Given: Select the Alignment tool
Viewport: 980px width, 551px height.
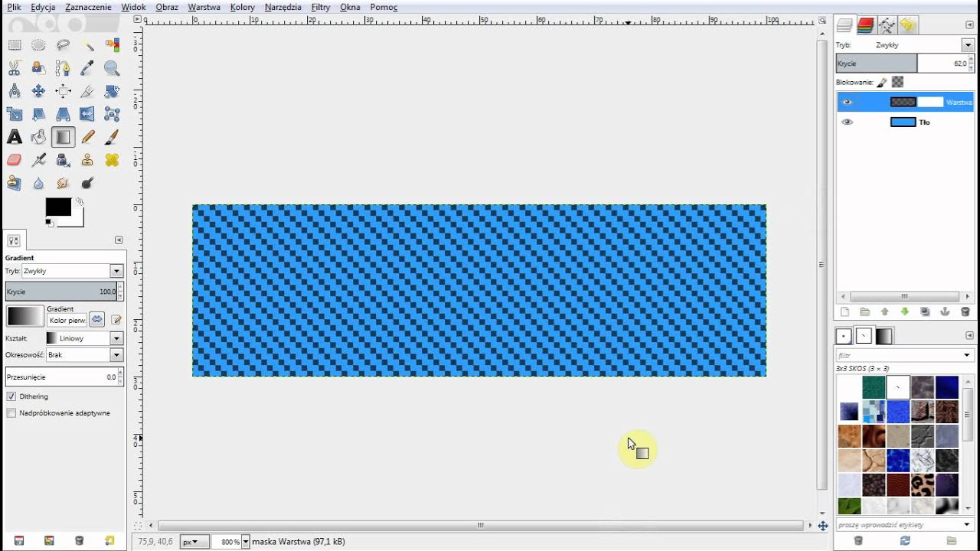Looking at the screenshot, I should point(63,91).
